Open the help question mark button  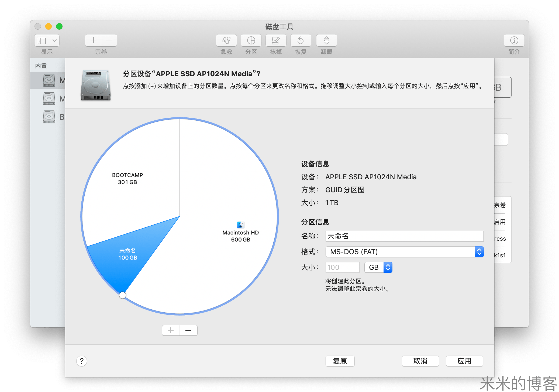[x=82, y=361]
